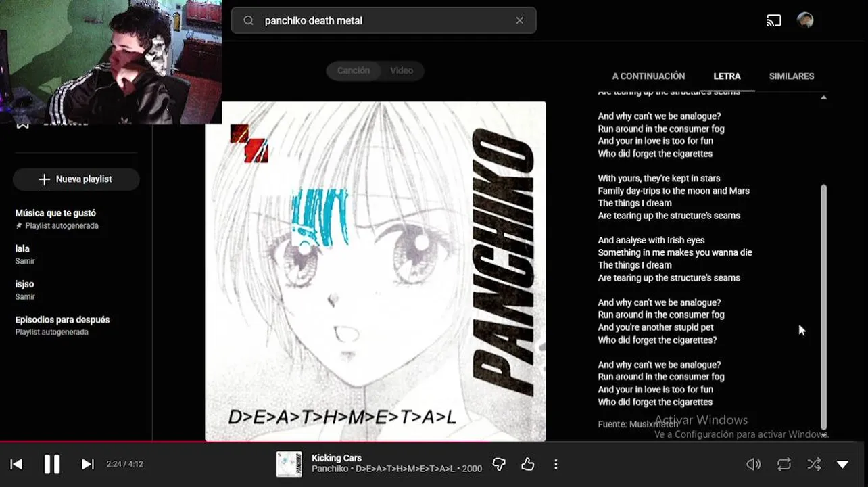This screenshot has height=487, width=868.
Task: Select the LETRA tab
Action: click(x=727, y=76)
